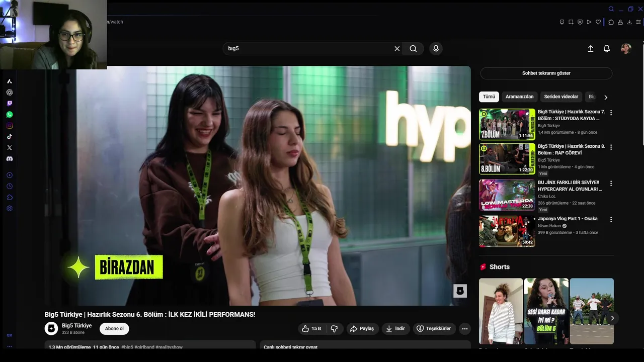Open the Easy Setup sliders icon
This screenshot has width=644, height=362.
pyautogui.click(x=638, y=22)
